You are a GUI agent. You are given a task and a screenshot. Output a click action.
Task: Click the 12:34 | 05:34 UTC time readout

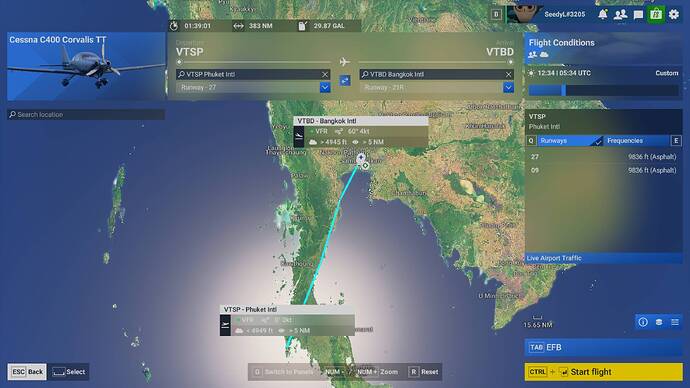tap(564, 73)
